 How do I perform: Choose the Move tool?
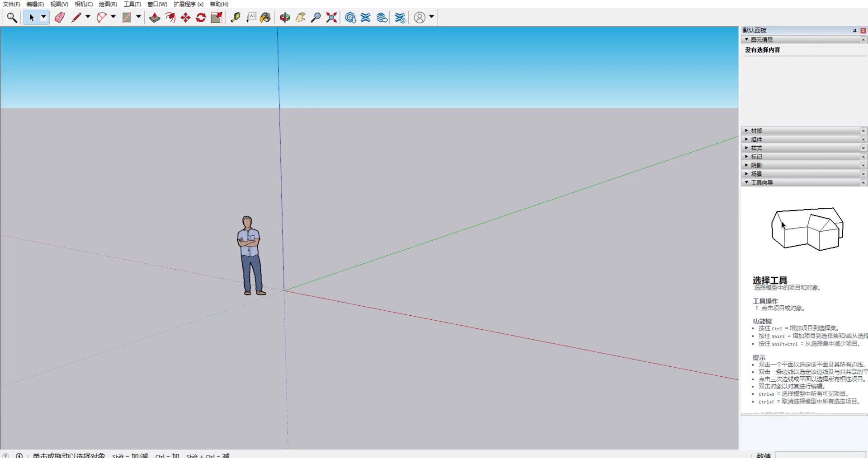pos(185,18)
